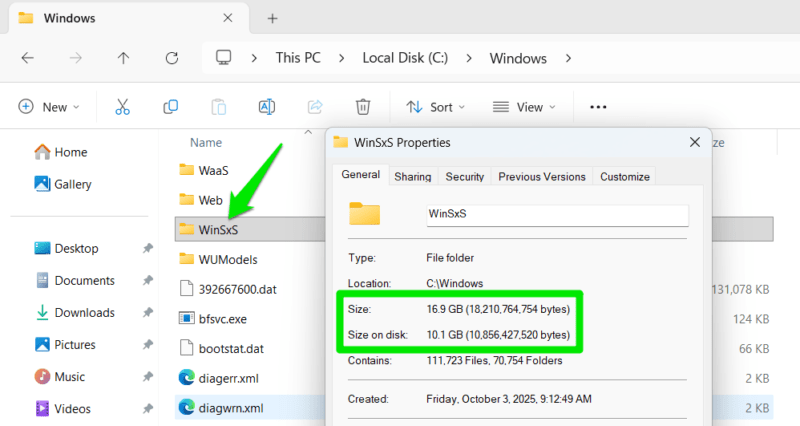Image resolution: width=800 pixels, height=426 pixels.
Task: Switch to Security tab in Properties
Action: (x=465, y=177)
